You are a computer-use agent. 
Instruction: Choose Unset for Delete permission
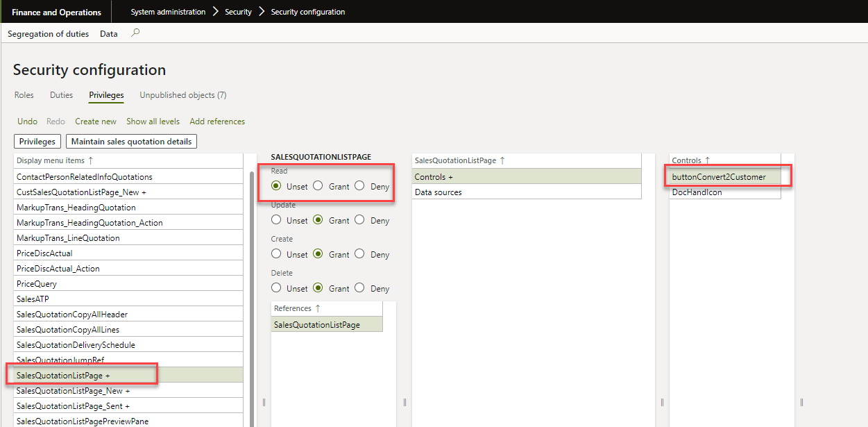coord(276,288)
